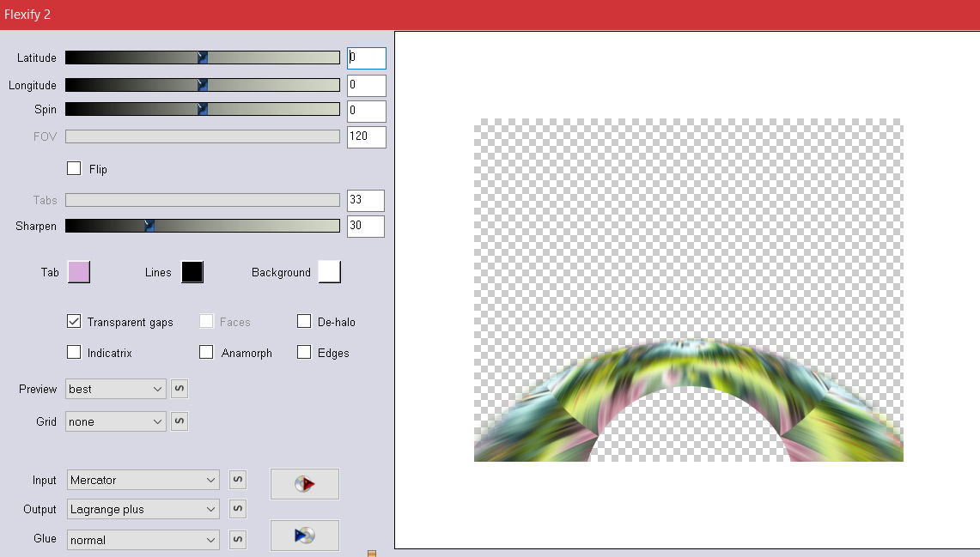Click the S button beside the Grid dropdown

(x=180, y=421)
